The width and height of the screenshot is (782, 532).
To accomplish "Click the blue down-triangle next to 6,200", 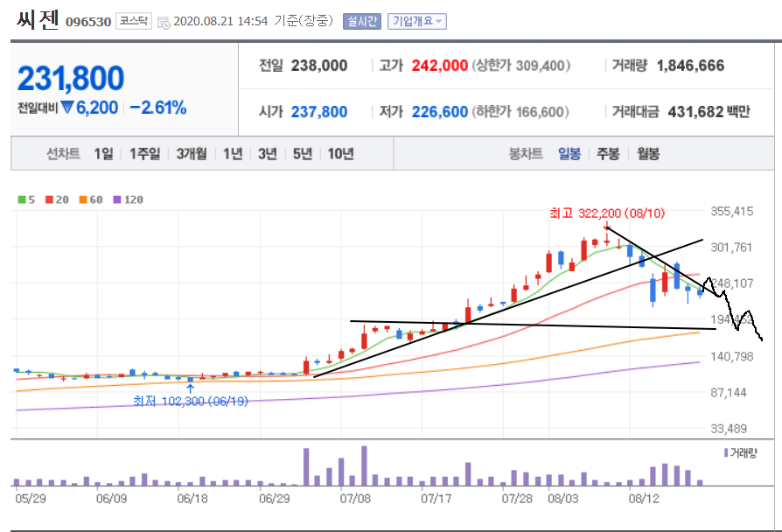I will [x=67, y=108].
